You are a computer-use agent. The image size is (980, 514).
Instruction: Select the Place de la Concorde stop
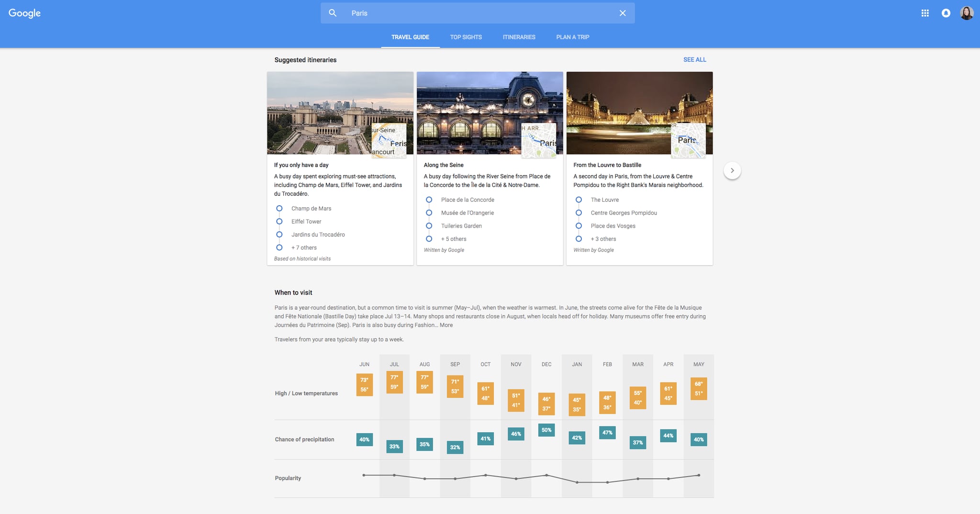(468, 200)
